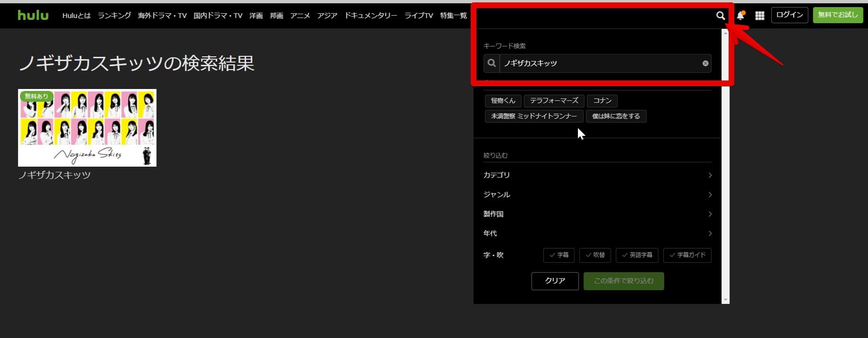The height and width of the screenshot is (338, 868).
Task: Select the テラフォーマーズ suggested keyword
Action: 554,100
